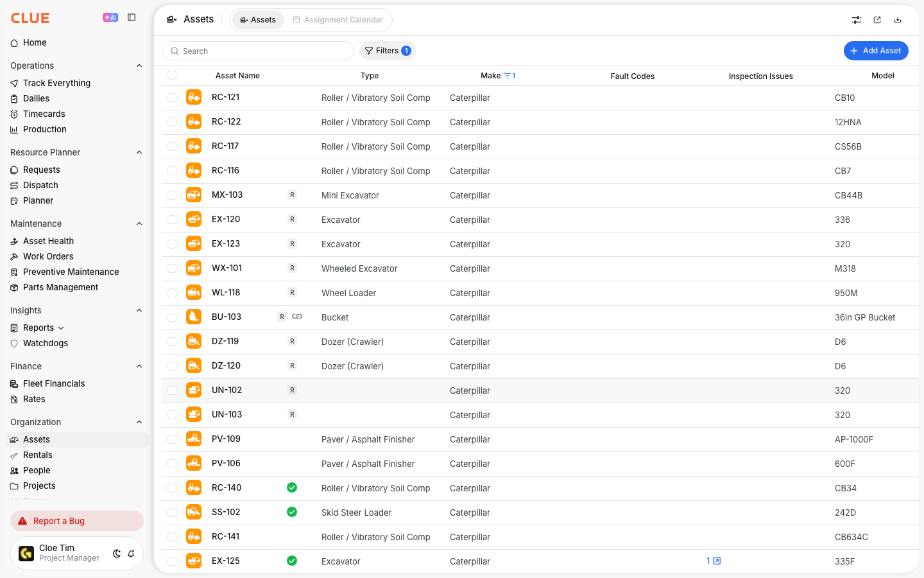Select the Assets tab

pyautogui.click(x=258, y=20)
